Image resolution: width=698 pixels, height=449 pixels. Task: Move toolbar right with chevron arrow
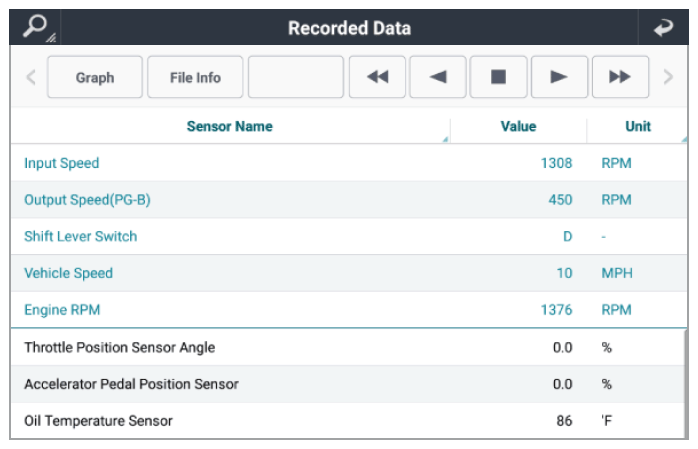tap(668, 77)
